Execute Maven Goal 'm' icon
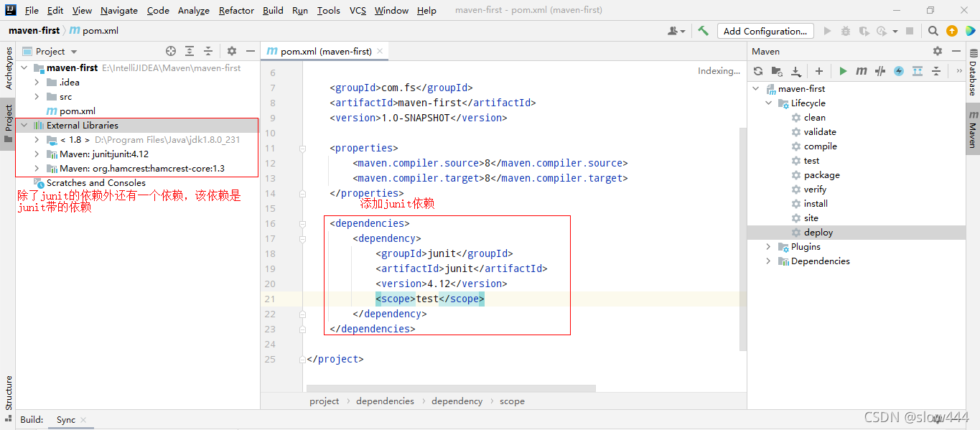This screenshot has width=980, height=430. tap(862, 71)
